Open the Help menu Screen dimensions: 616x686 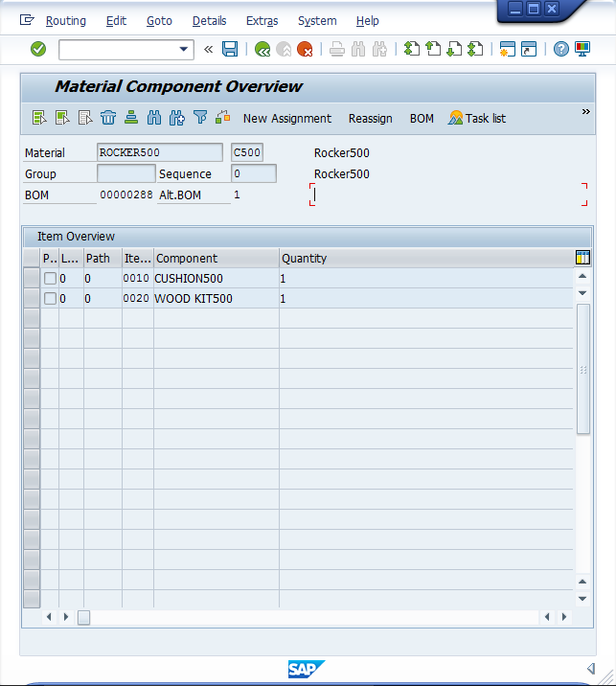pyautogui.click(x=368, y=20)
